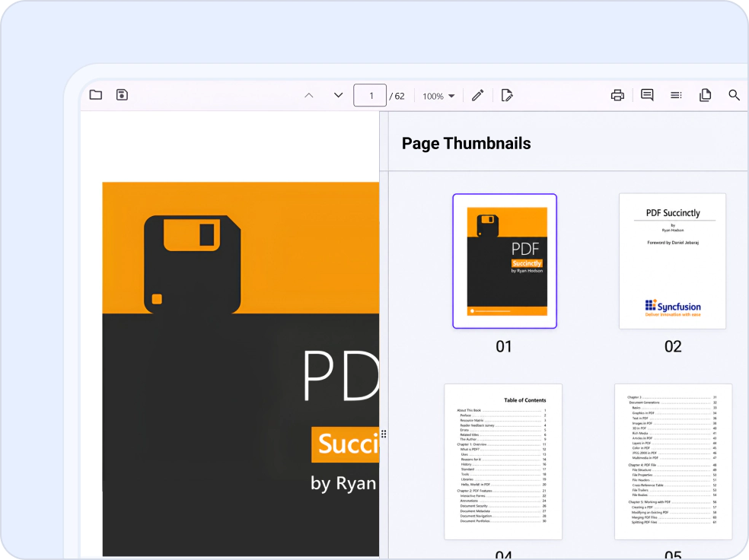Go to previous page with up arrow
The height and width of the screenshot is (560, 749).
pyautogui.click(x=309, y=95)
